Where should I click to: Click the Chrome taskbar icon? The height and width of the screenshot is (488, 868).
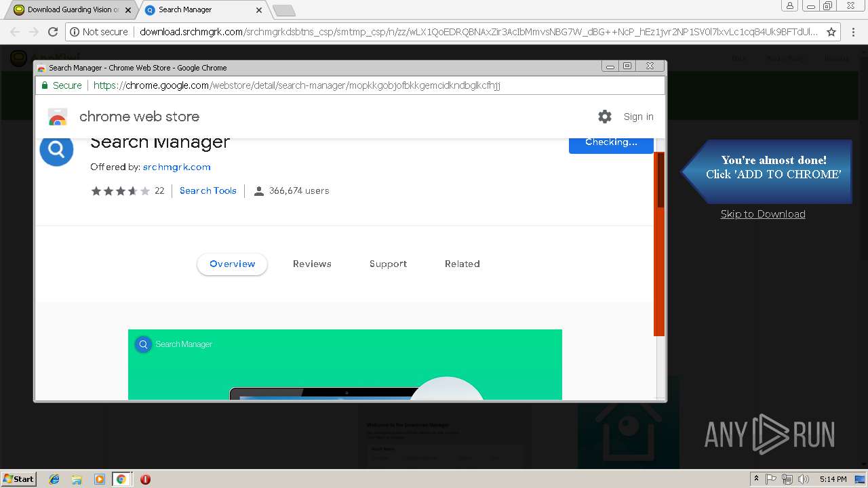point(121,479)
